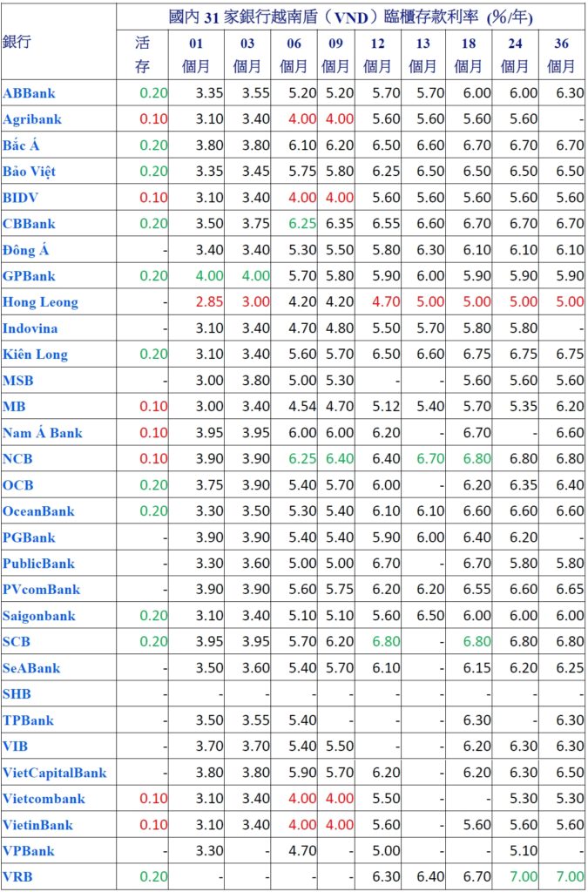Viewport: 588px width, 892px height.
Task: Click the VRB bank name
Action: tap(17, 877)
